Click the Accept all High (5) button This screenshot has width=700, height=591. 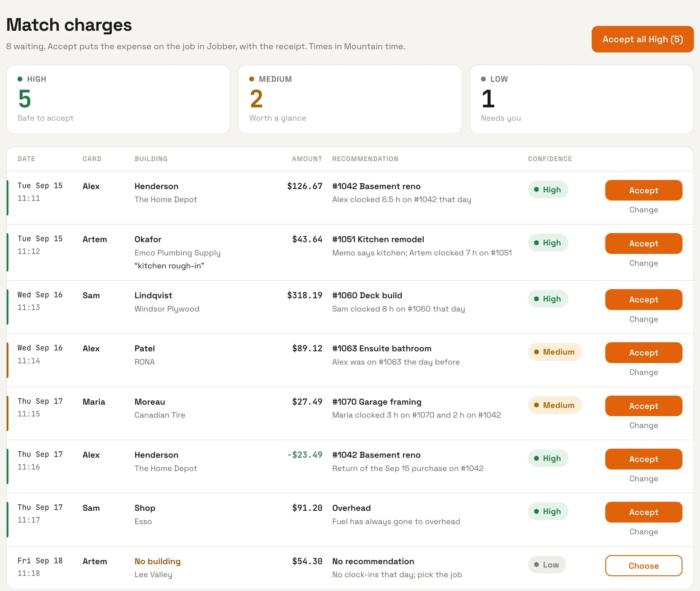click(x=642, y=39)
